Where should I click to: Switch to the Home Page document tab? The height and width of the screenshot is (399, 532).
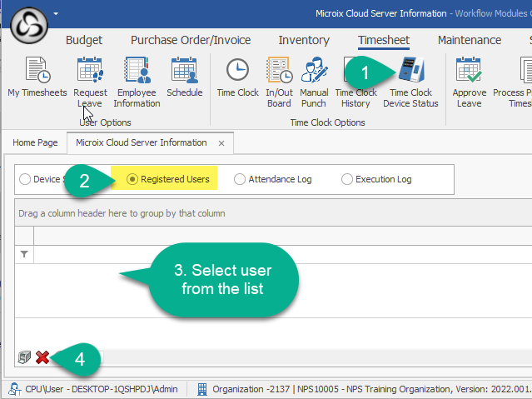[35, 142]
